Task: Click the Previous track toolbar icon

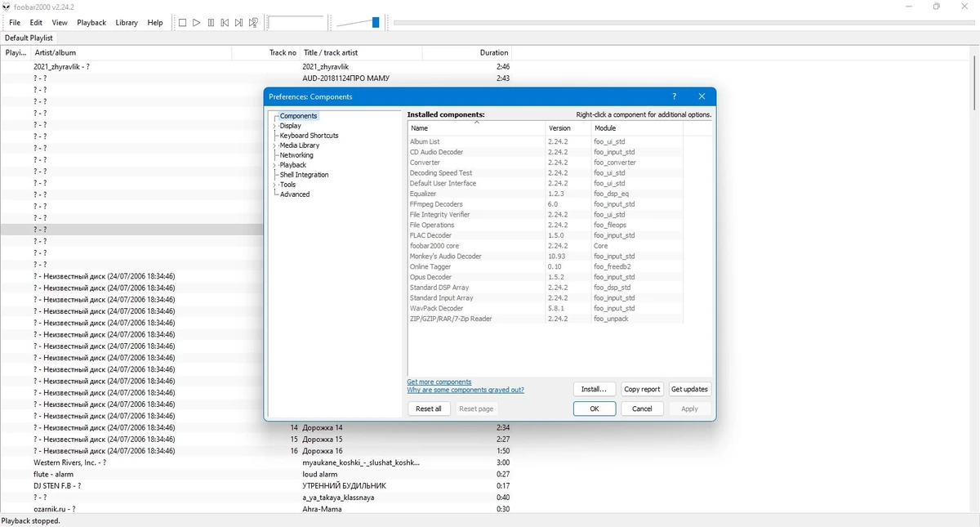Action: [225, 23]
